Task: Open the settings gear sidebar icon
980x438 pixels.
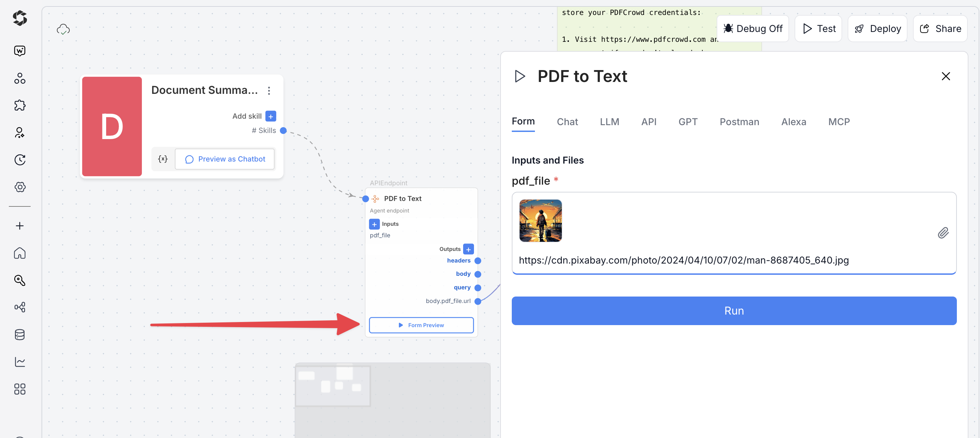Action: 20,187
